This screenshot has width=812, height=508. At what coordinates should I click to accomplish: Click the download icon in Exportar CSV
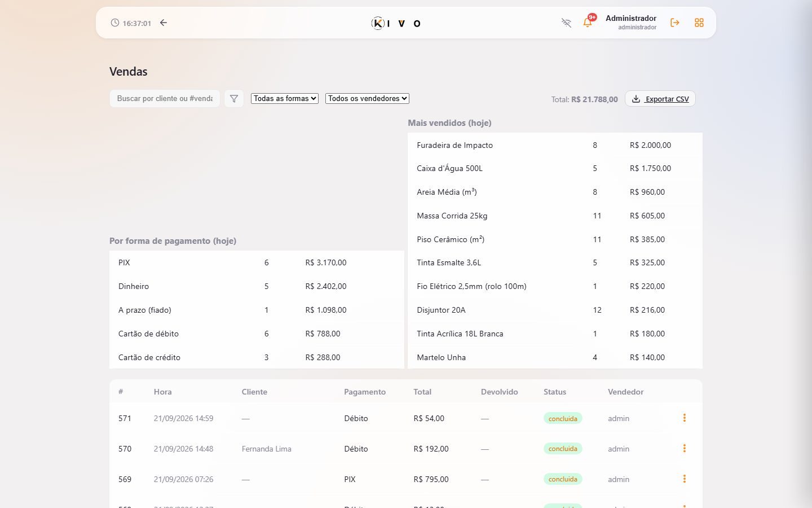click(x=636, y=99)
